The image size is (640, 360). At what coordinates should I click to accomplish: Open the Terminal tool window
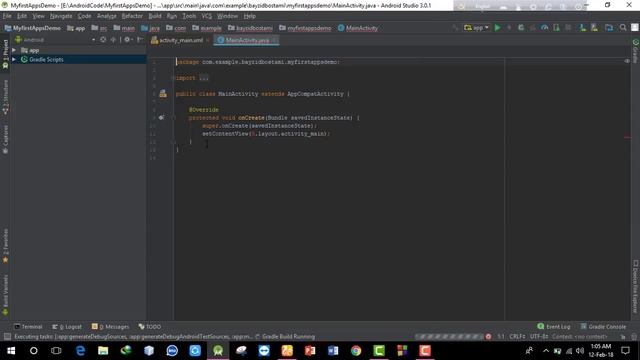pos(28,327)
